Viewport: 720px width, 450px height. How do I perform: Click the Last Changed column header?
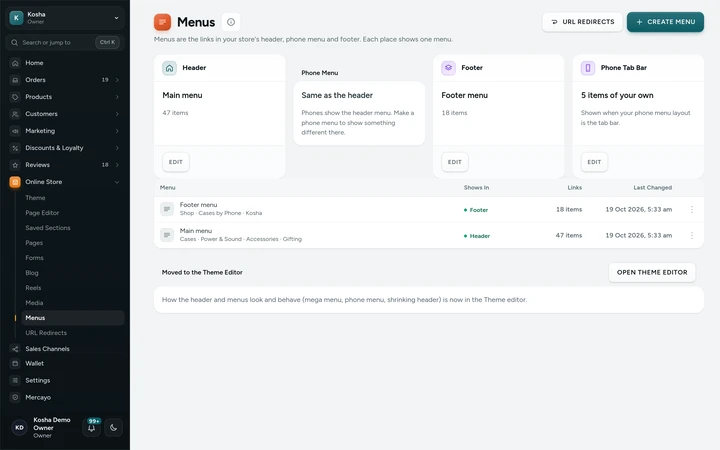pos(652,188)
